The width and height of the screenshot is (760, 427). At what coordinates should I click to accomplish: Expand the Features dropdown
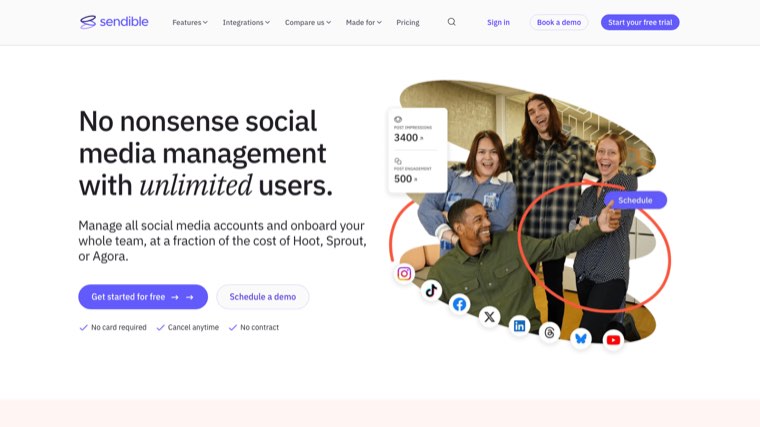click(190, 22)
